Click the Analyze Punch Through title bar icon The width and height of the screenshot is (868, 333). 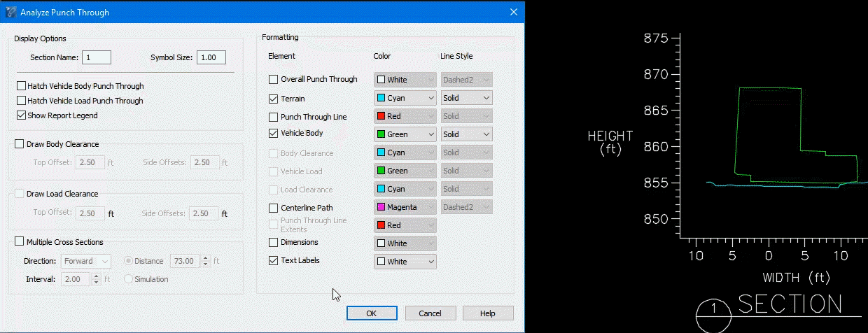tap(10, 13)
